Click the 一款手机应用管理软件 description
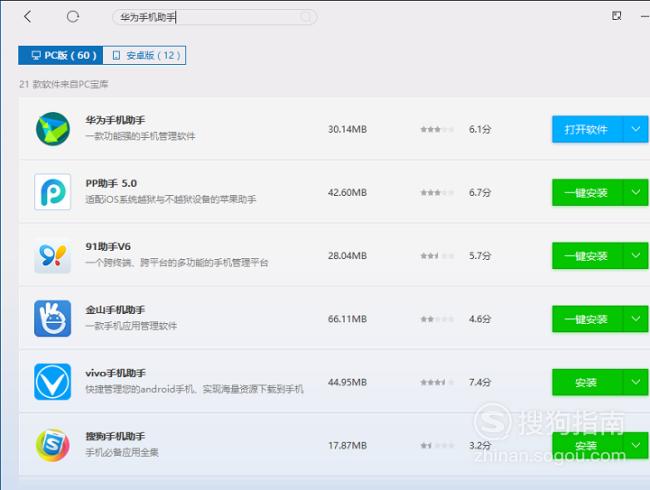 (131, 326)
